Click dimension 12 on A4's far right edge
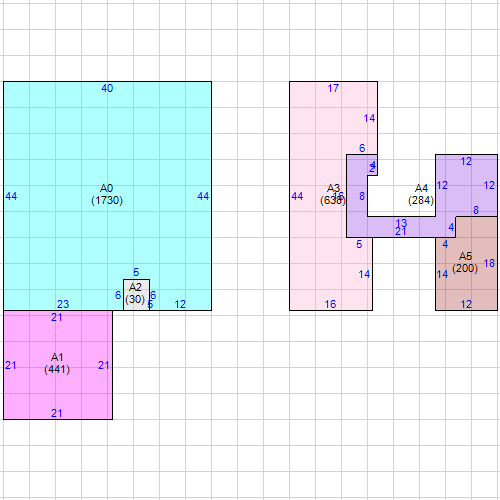 pyautogui.click(x=489, y=185)
